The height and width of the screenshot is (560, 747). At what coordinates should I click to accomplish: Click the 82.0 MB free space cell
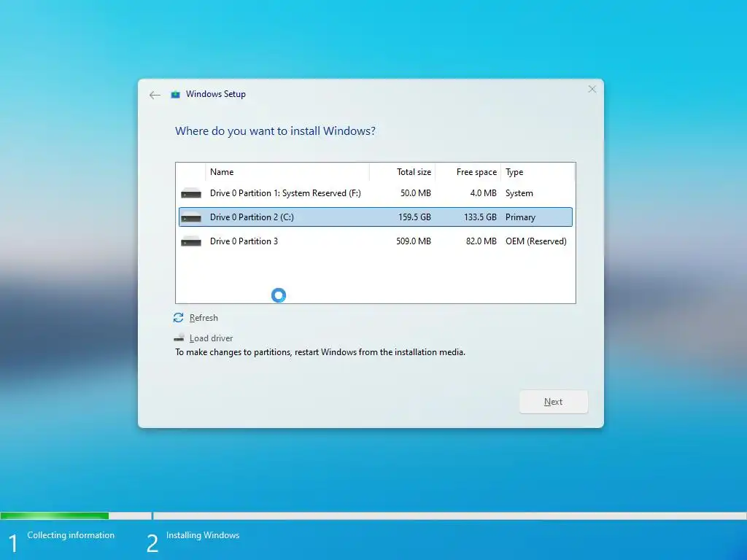click(x=481, y=241)
